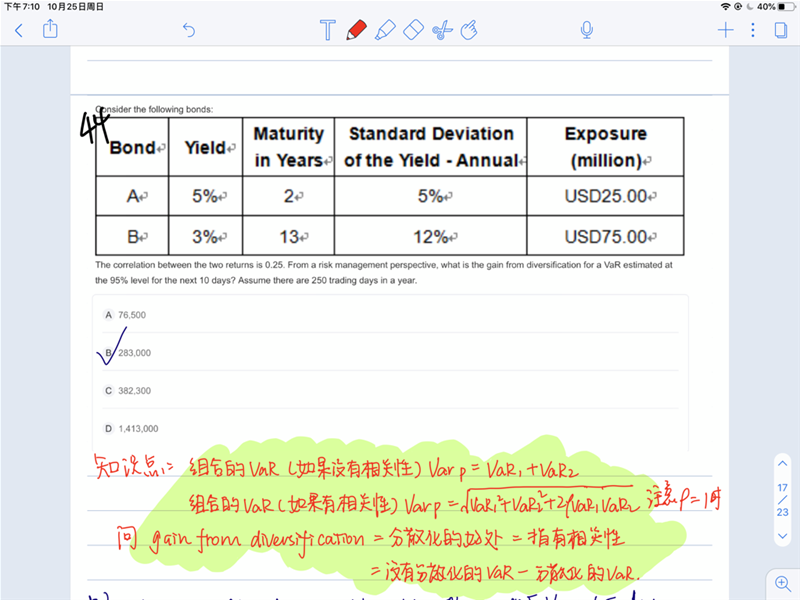This screenshot has width=800, height=600.
Task: Select the red Pen tool
Action: [x=356, y=30]
